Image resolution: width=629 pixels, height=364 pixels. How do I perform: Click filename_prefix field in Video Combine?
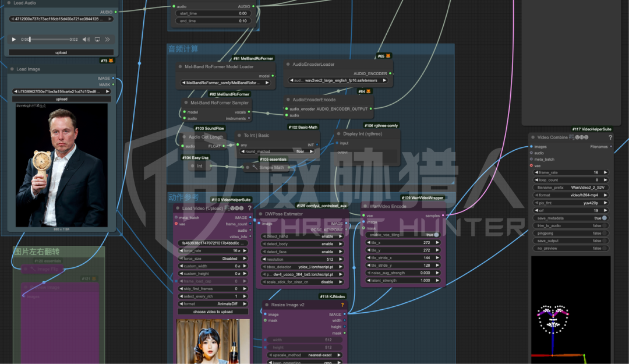571,188
